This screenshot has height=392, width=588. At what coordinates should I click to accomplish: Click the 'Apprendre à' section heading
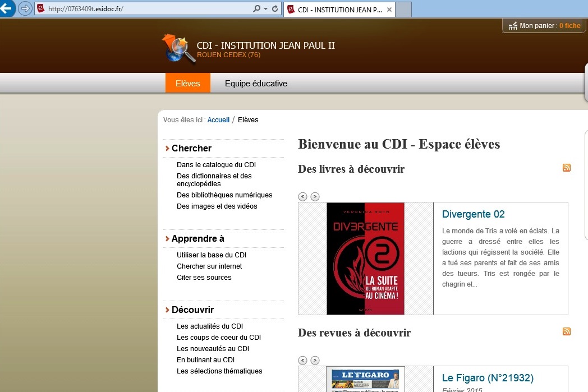[198, 239]
